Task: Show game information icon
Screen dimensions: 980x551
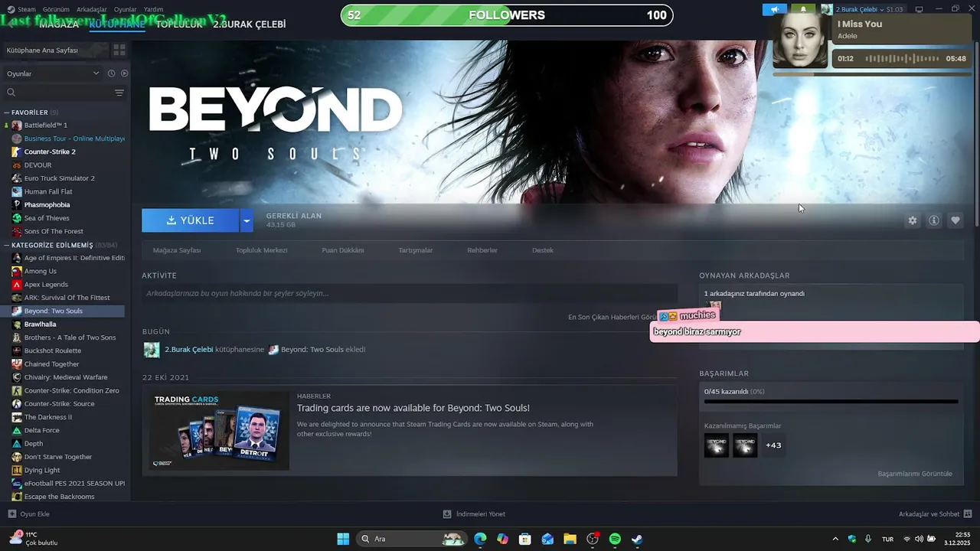Action: 934,220
